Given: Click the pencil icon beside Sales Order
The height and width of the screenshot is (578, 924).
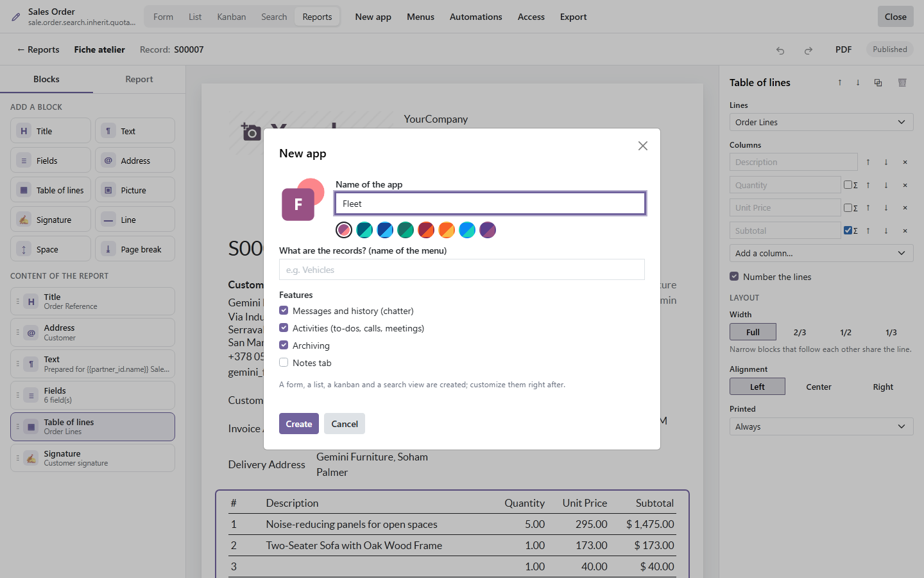Looking at the screenshot, I should [x=16, y=17].
